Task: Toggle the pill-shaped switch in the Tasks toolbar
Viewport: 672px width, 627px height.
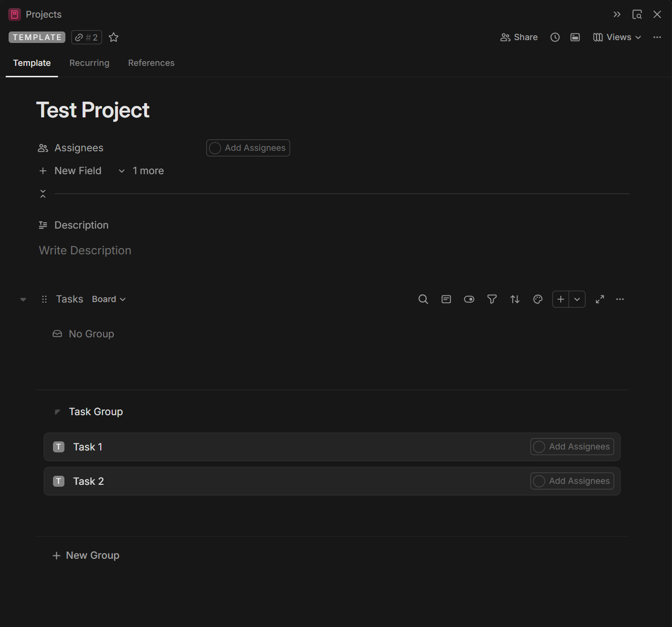Action: pos(469,299)
